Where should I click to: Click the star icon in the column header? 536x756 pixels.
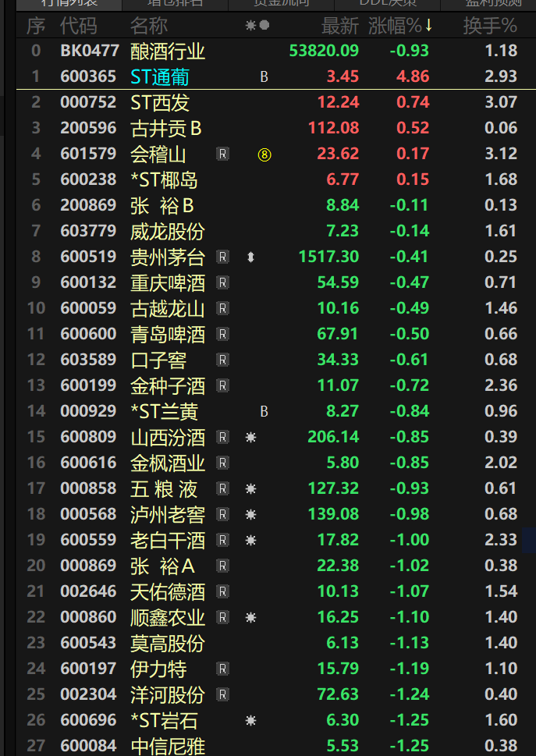tap(250, 25)
